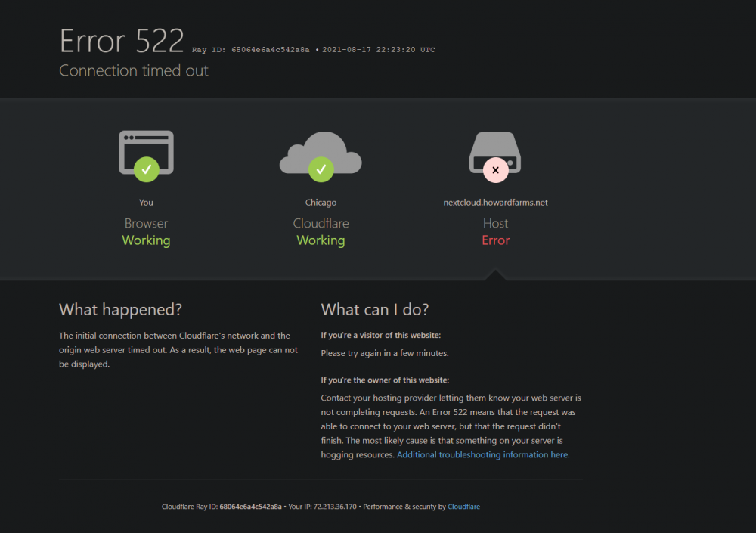This screenshot has height=533, width=756.
Task: Click If you're a visitor of this website
Action: coord(381,335)
